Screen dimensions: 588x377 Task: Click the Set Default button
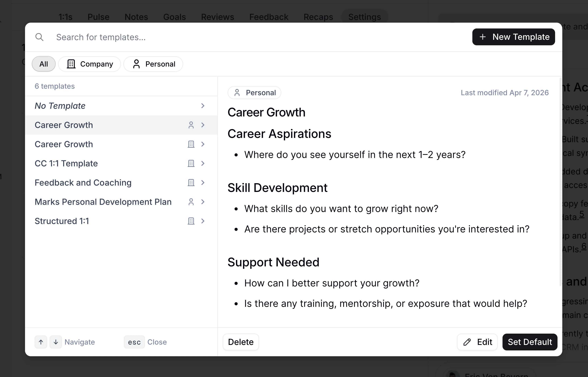(x=530, y=342)
